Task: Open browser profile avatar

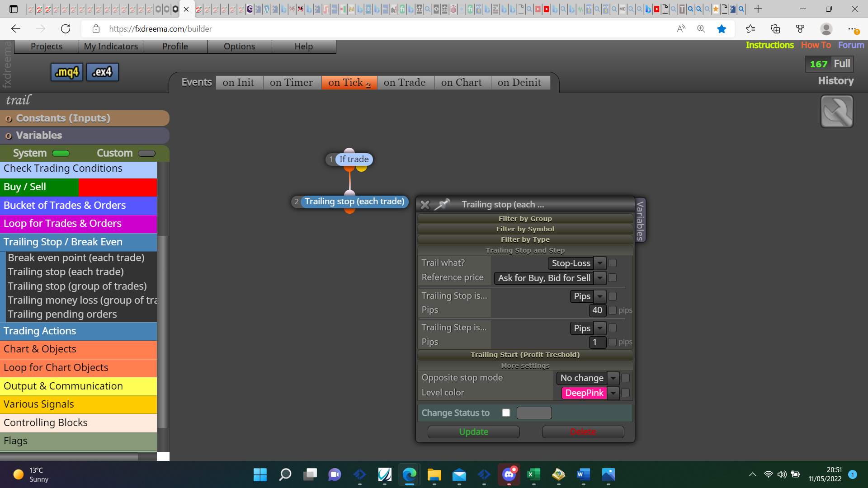Action: pyautogui.click(x=826, y=29)
